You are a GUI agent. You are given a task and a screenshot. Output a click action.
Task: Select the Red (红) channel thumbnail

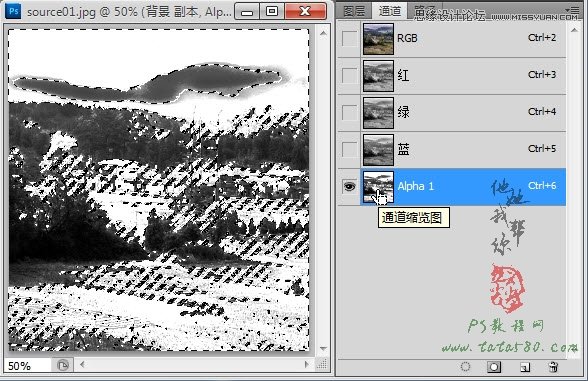click(x=378, y=76)
